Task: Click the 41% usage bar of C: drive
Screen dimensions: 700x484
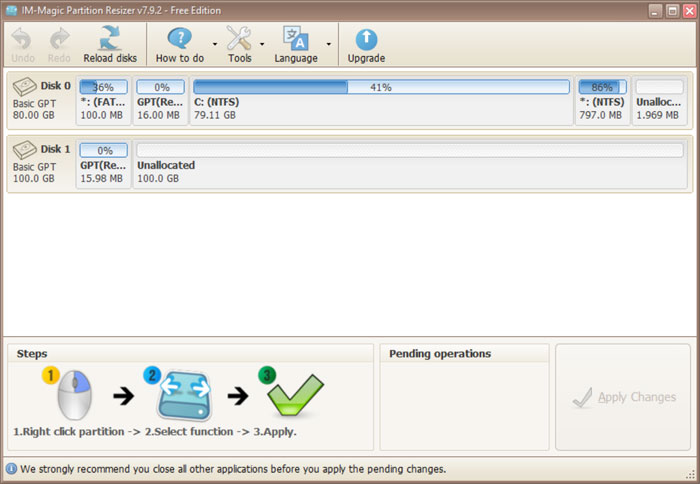Action: pos(382,87)
